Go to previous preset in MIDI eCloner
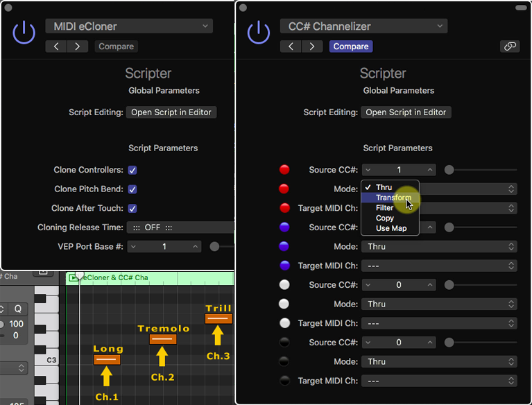The height and width of the screenshot is (405, 532). click(56, 46)
